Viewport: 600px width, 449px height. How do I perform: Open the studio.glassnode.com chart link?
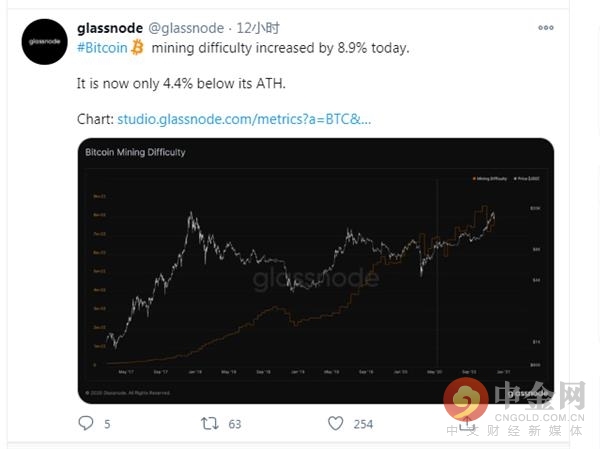244,119
